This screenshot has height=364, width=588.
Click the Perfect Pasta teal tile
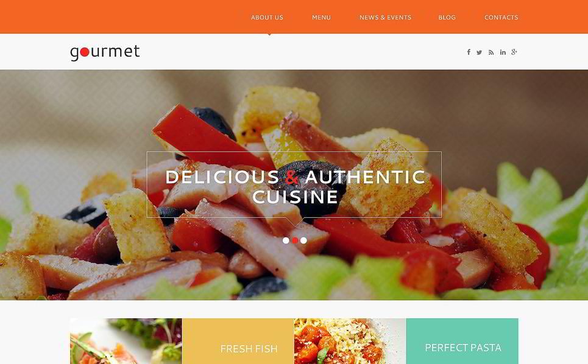[x=462, y=341]
